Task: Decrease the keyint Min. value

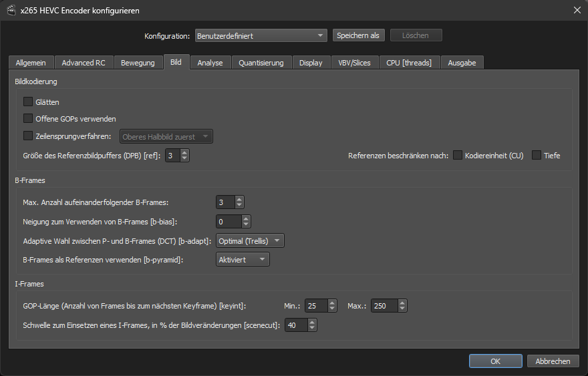Action: 332,309
